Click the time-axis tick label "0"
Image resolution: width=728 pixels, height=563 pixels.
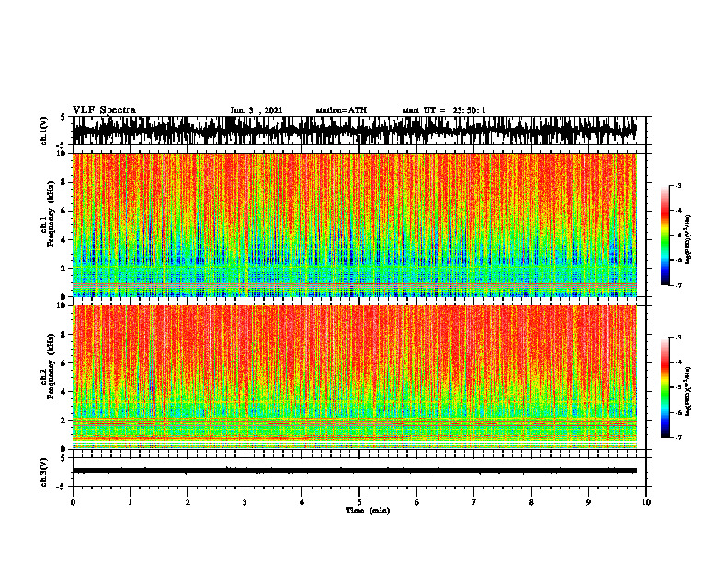tap(73, 502)
